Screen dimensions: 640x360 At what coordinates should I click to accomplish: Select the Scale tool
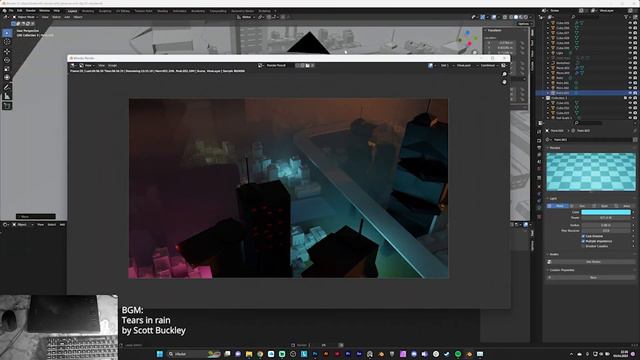point(7,69)
